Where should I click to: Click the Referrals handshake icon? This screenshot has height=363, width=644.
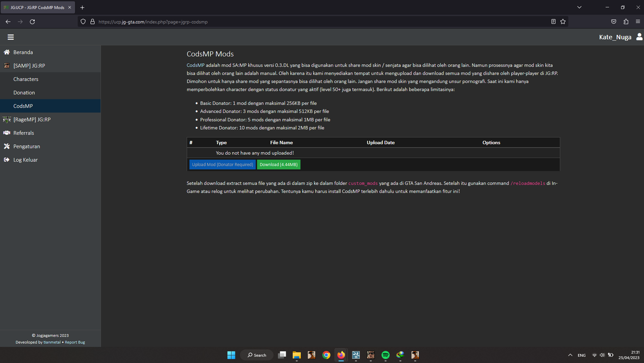click(x=7, y=133)
